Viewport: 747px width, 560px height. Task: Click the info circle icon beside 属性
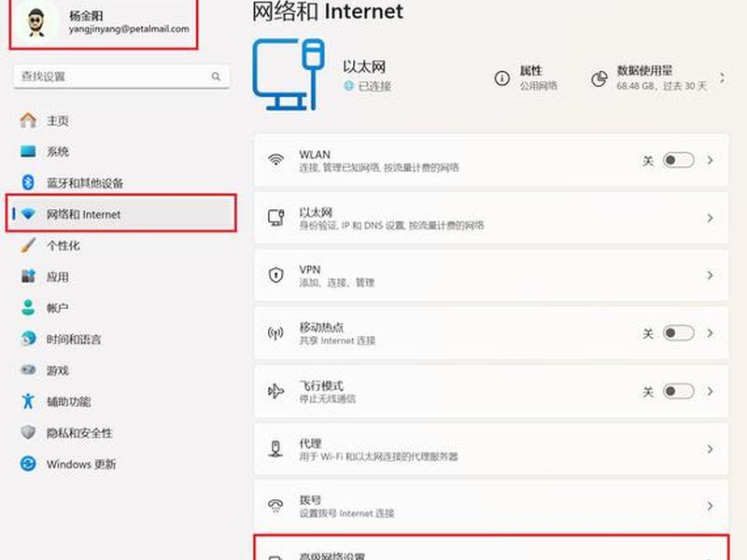(502, 78)
